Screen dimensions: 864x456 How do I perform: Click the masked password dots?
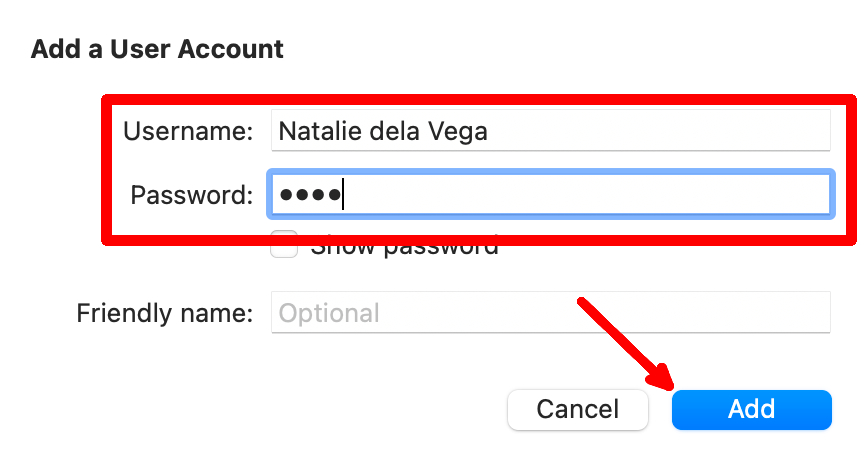coord(310,194)
